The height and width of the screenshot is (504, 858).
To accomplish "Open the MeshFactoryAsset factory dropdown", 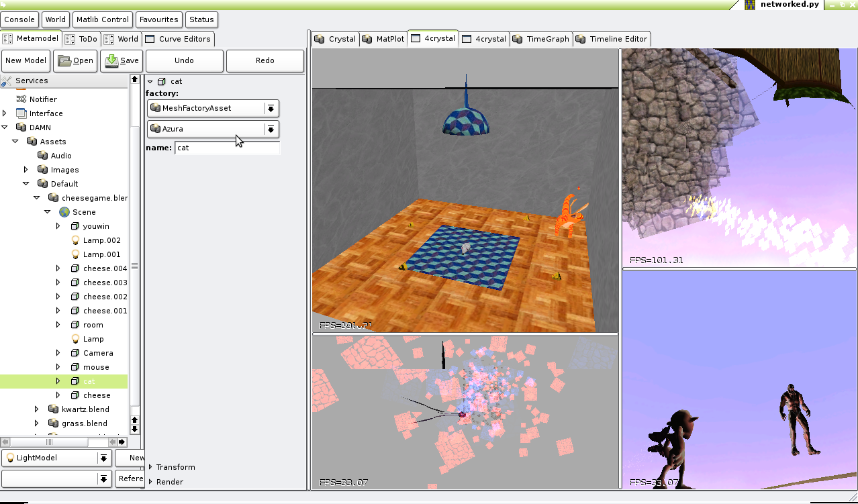I will click(x=271, y=108).
